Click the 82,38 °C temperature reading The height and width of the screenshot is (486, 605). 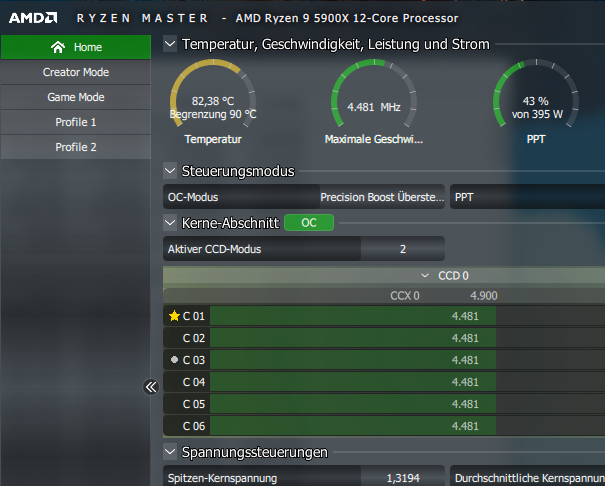coord(213,101)
